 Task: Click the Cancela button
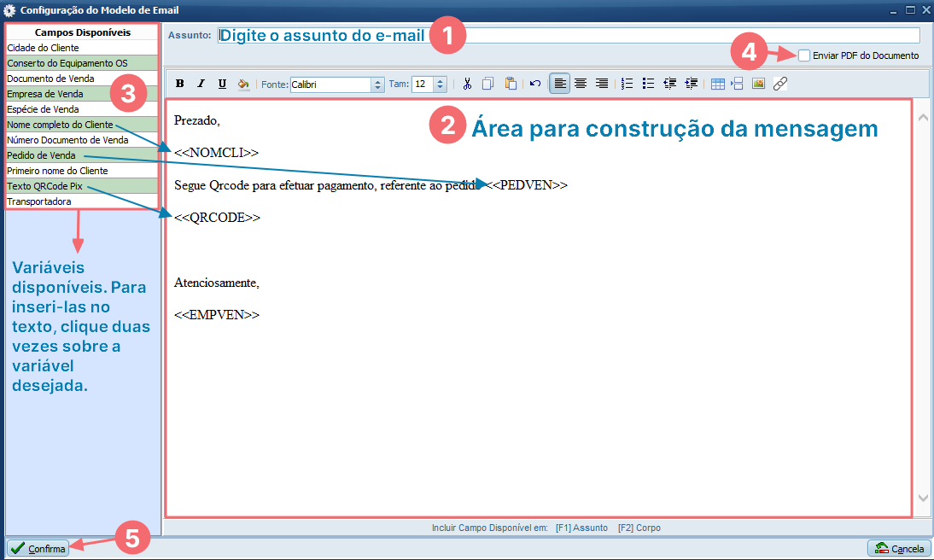pos(899,549)
